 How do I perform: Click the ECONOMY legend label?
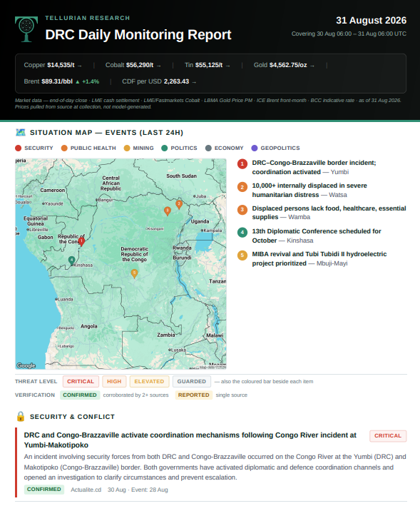point(229,148)
